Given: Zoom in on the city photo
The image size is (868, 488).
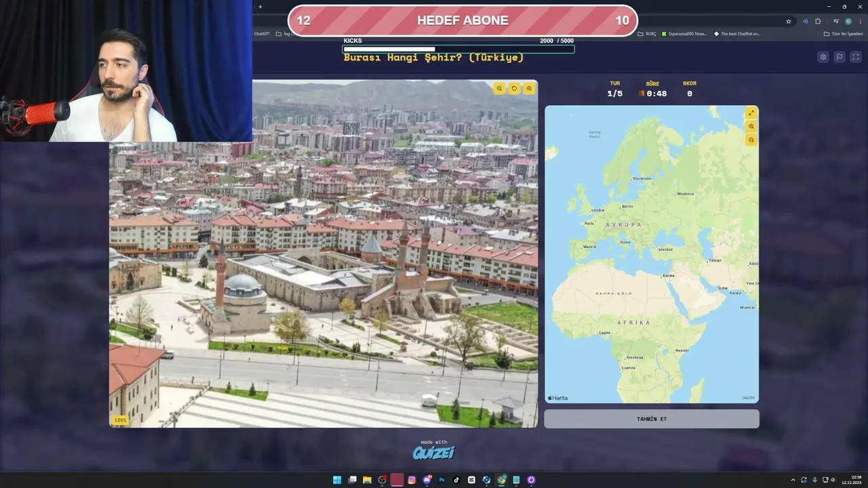Looking at the screenshot, I should coord(529,88).
